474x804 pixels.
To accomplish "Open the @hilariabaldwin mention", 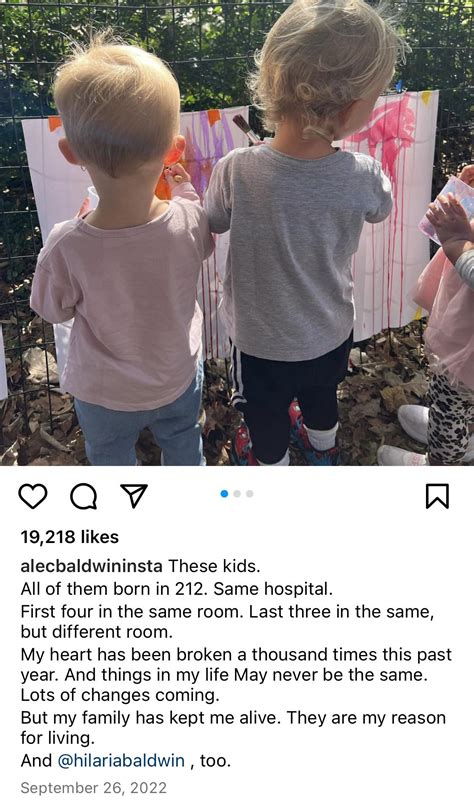I will click(x=121, y=760).
